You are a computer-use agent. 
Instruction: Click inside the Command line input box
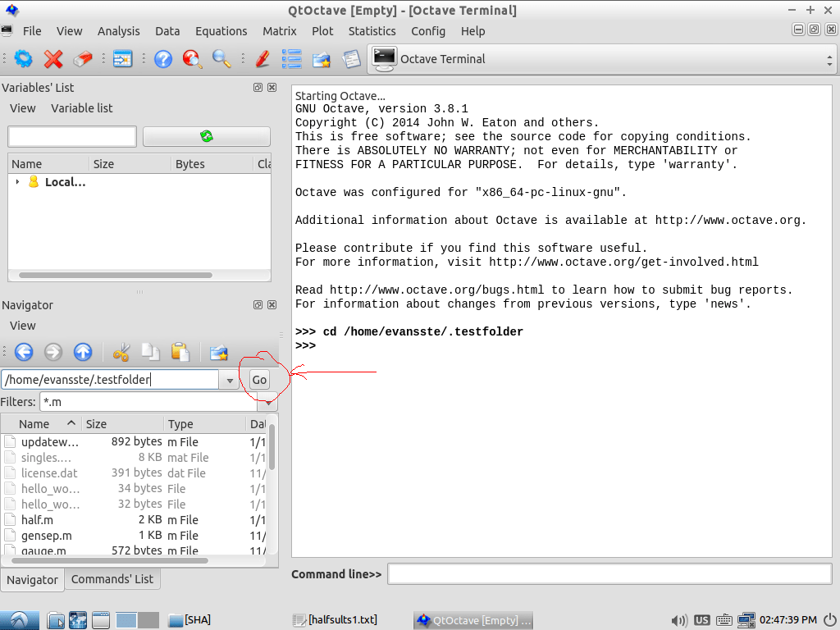coord(610,573)
